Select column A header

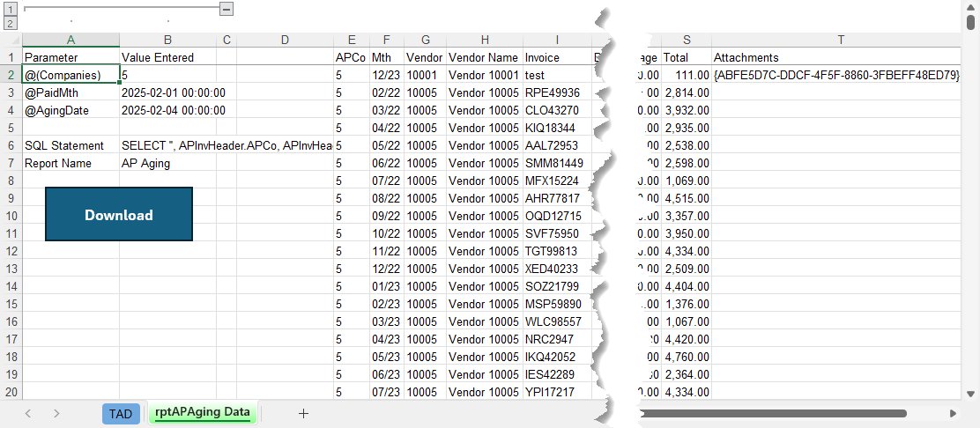(71, 40)
